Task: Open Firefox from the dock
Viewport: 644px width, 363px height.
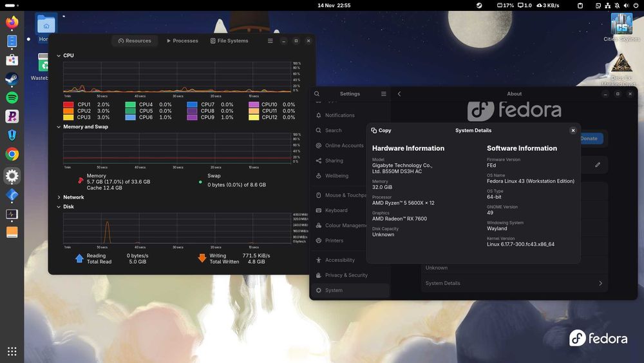Action: (x=12, y=22)
